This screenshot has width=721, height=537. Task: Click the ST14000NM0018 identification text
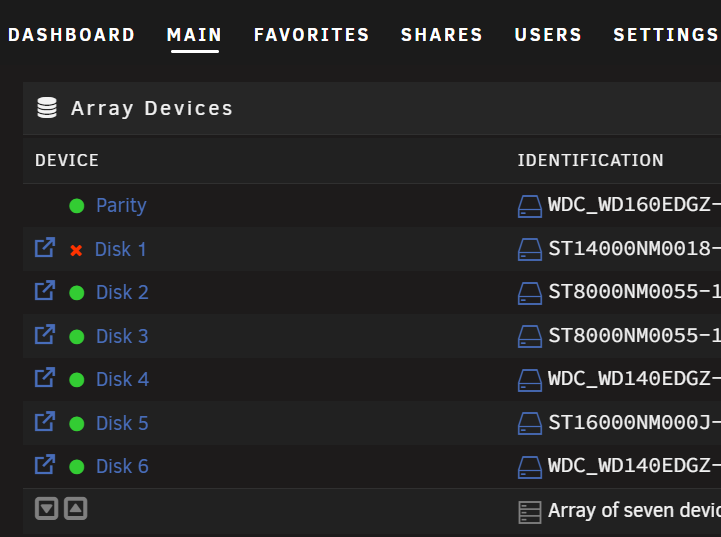click(x=635, y=248)
